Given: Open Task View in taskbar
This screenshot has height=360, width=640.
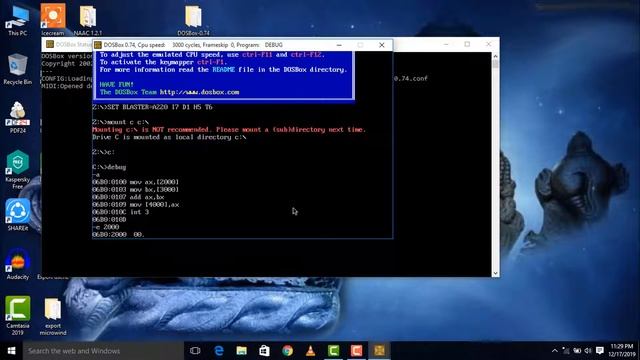Looking at the screenshot, I should (x=195, y=351).
